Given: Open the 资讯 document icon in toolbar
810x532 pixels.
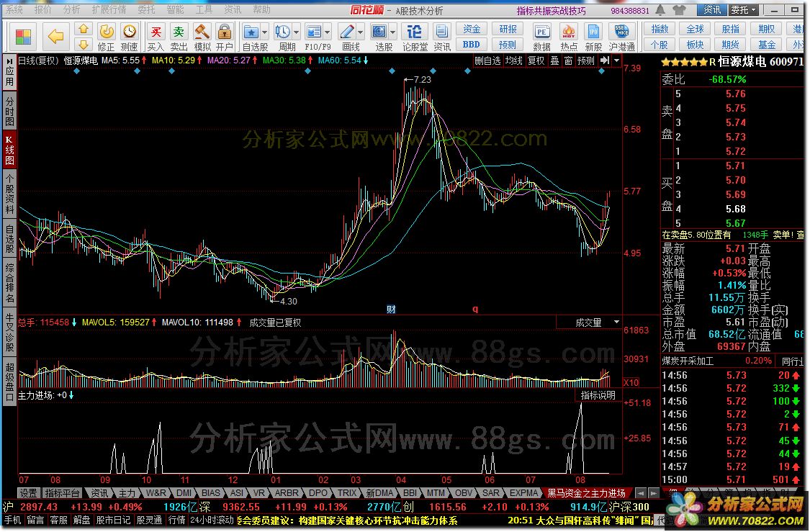Looking at the screenshot, I should point(441,37).
